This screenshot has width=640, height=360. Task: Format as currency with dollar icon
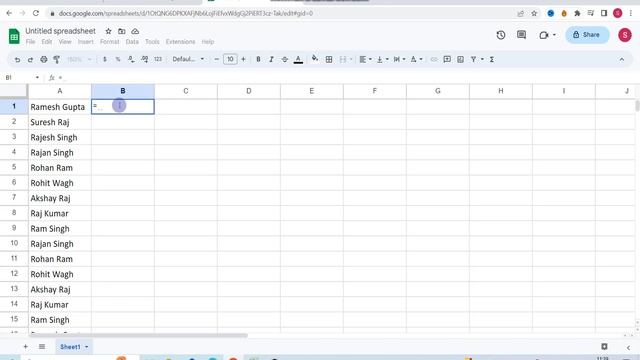(x=104, y=60)
